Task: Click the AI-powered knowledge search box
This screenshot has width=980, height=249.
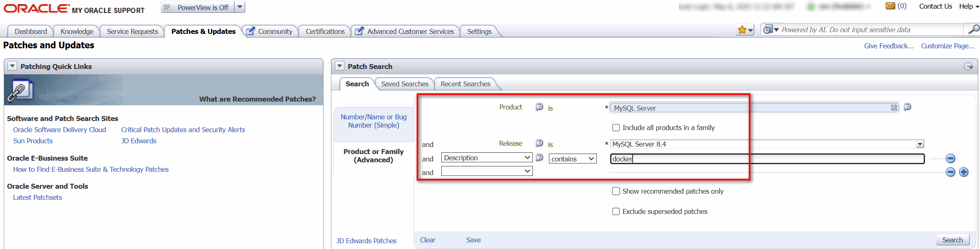Action: 872,30
